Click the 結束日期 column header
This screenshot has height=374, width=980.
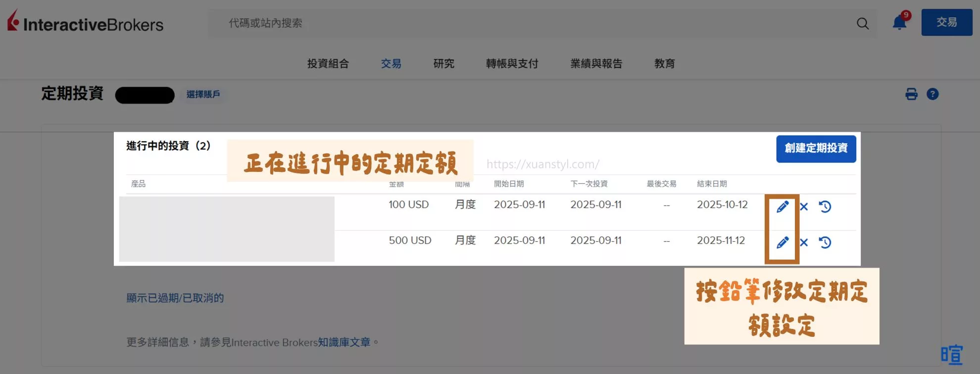712,184
